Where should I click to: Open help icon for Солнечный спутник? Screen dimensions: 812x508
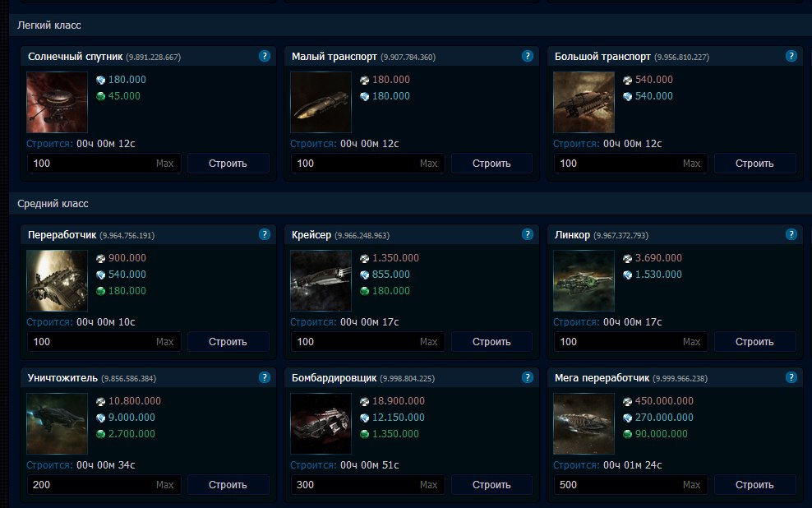tap(264, 56)
